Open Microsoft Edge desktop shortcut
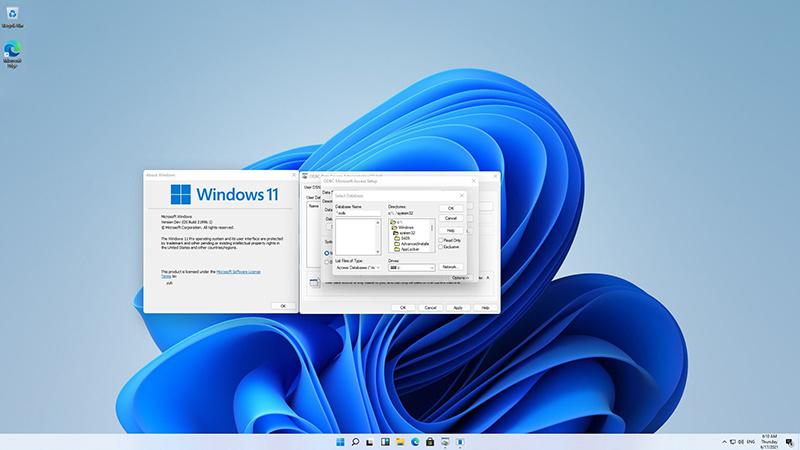The height and width of the screenshot is (450, 800). click(x=12, y=54)
